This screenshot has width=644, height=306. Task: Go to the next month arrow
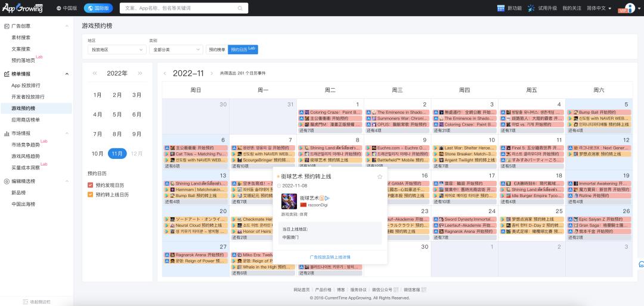212,73
